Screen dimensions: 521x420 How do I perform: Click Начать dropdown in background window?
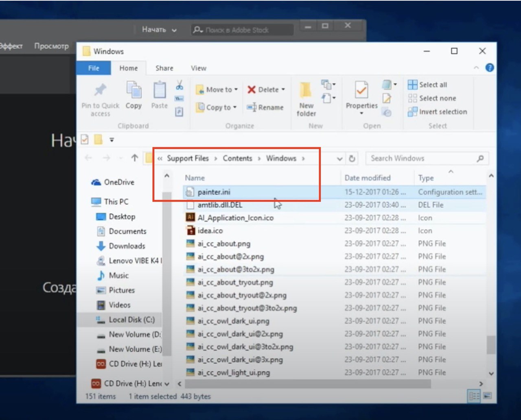point(159,30)
